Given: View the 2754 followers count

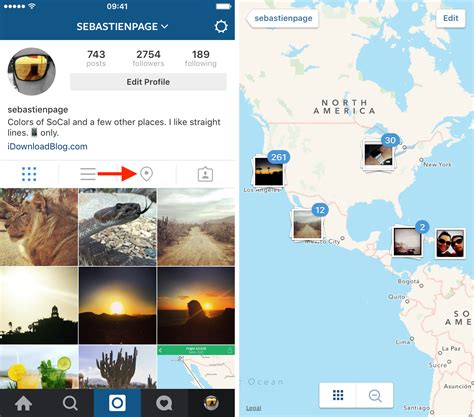Looking at the screenshot, I should tap(148, 58).
